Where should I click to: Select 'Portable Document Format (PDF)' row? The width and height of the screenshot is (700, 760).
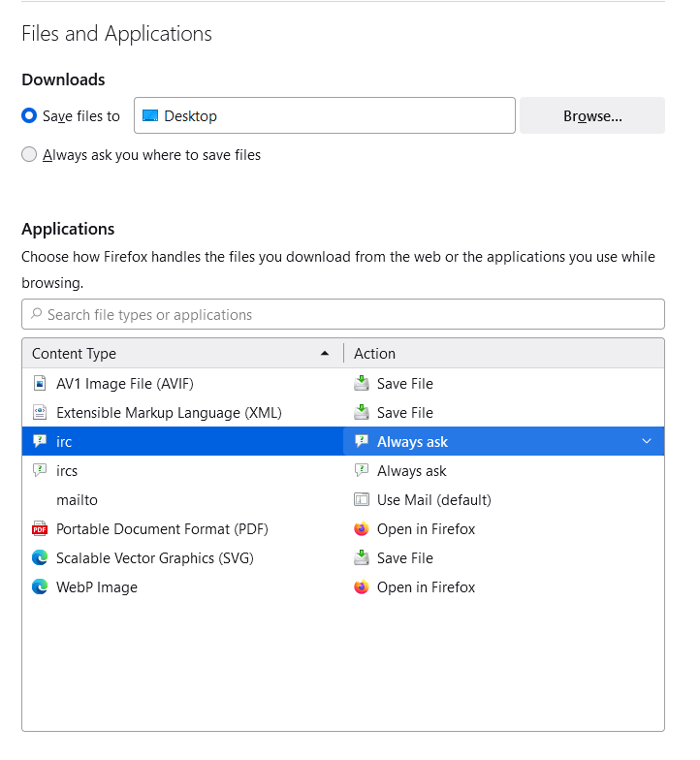click(343, 529)
